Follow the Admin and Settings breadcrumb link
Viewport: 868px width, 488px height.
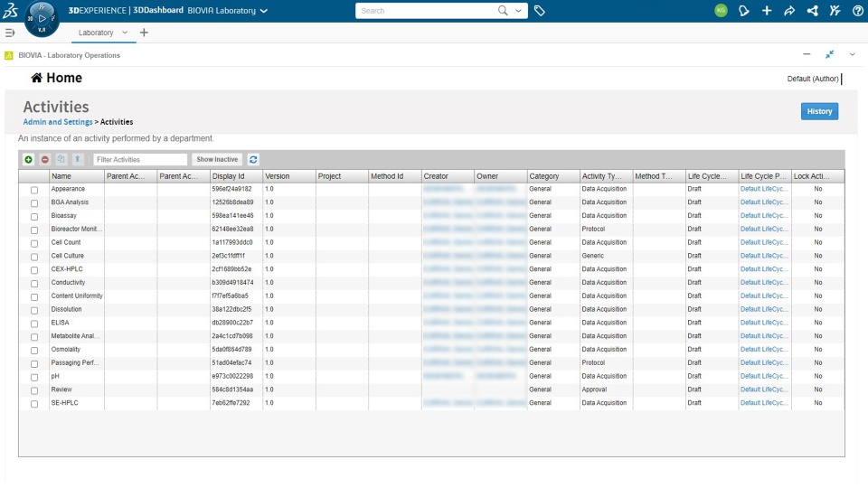pyautogui.click(x=58, y=122)
